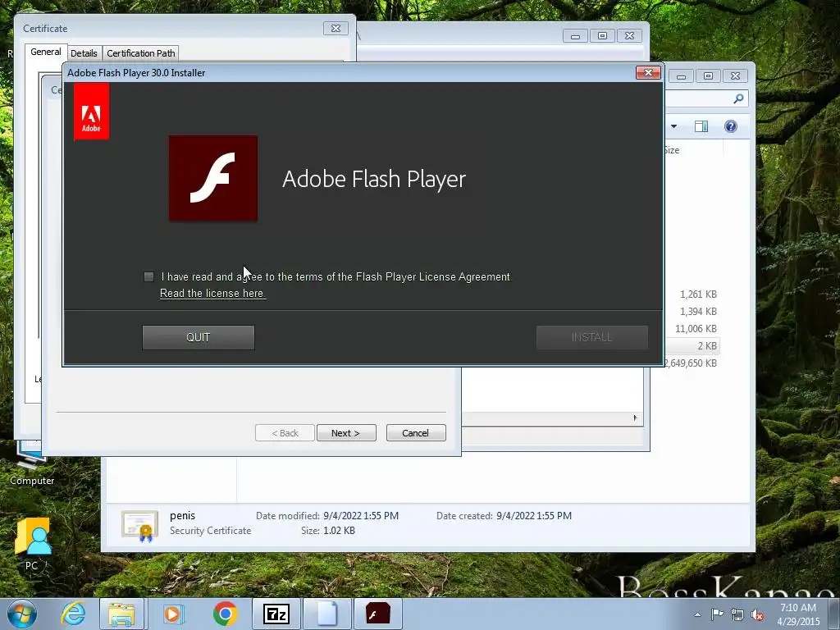Image resolution: width=840 pixels, height=630 pixels.
Task: Maximize the Explorer window
Action: (x=708, y=76)
